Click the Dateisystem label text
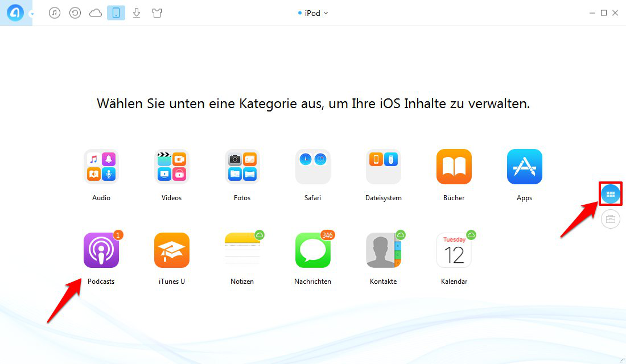The width and height of the screenshot is (626, 364). tap(383, 198)
